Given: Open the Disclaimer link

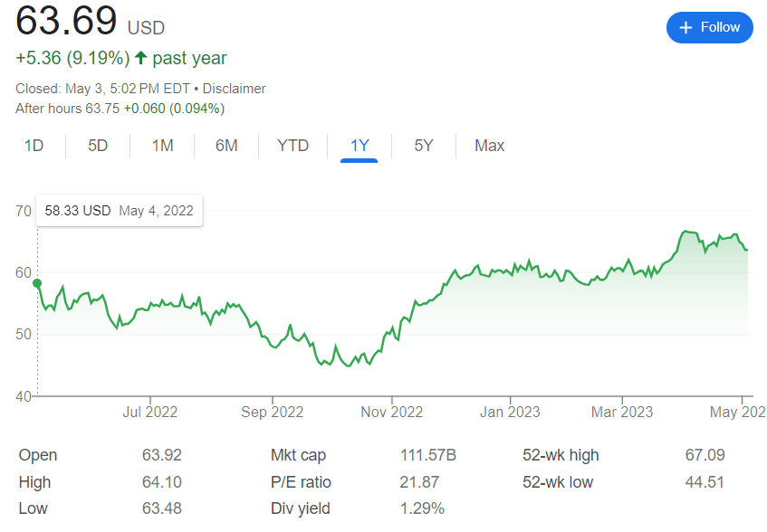Looking at the screenshot, I should point(234,89).
